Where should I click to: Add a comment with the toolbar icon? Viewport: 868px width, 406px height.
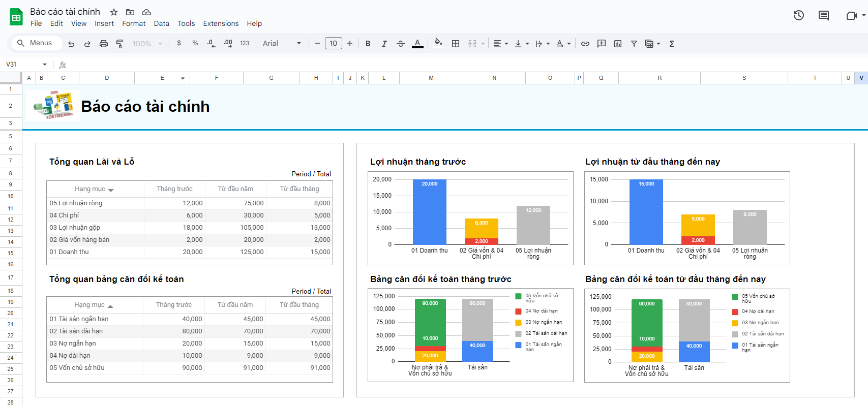pyautogui.click(x=602, y=44)
